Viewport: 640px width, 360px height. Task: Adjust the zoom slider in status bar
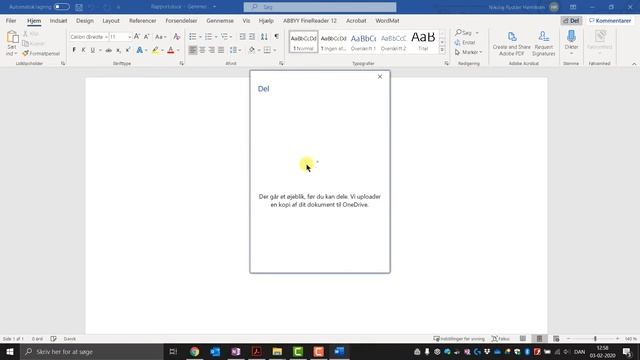[595, 339]
